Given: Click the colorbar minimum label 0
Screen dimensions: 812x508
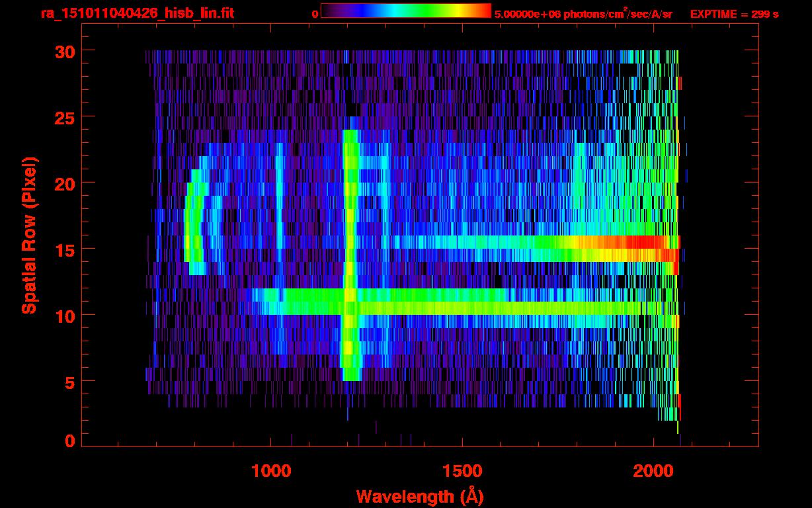Looking at the screenshot, I should click(315, 14).
